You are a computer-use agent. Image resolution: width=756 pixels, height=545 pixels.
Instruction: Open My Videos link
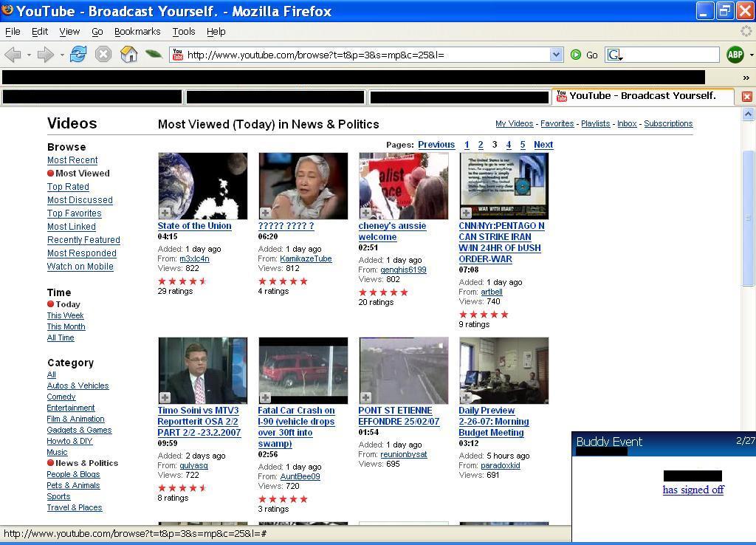514,123
